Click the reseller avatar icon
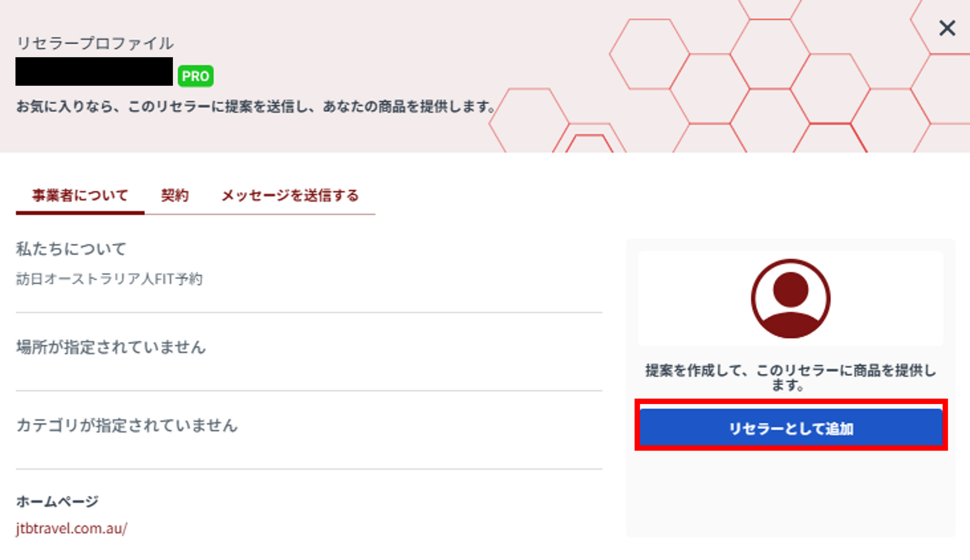970x560 pixels. pyautogui.click(x=790, y=298)
